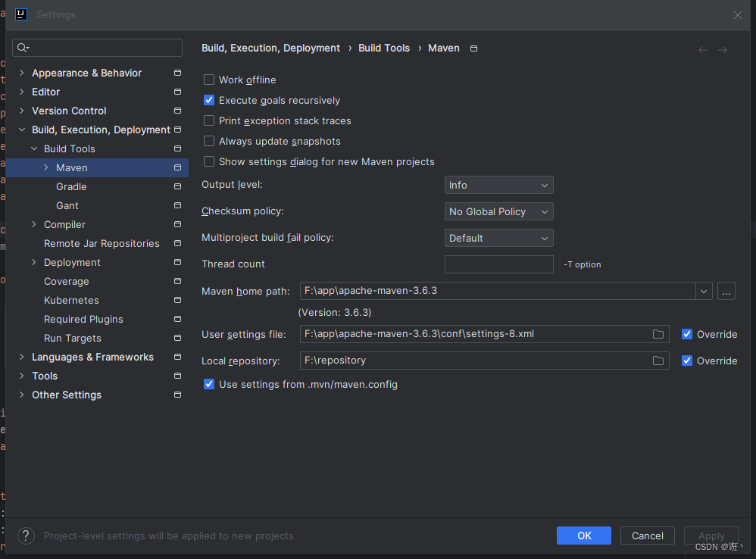Screen dimensions: 756x559
Task: Click the project-level icon beside Kubernetes
Action: tap(177, 300)
